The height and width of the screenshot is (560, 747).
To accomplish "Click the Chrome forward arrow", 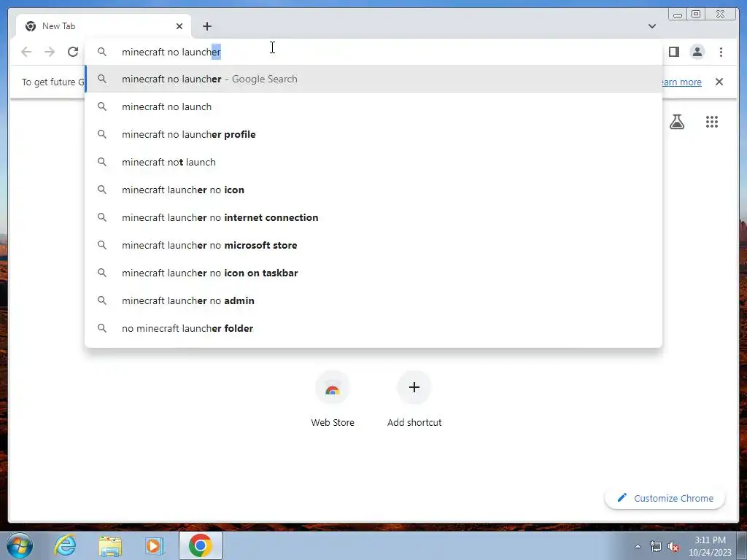I will (x=50, y=52).
